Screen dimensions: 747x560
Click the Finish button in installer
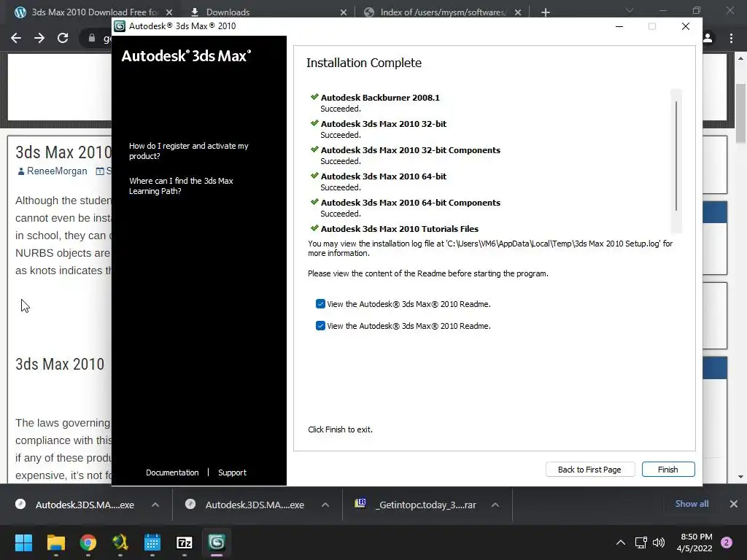668,470
